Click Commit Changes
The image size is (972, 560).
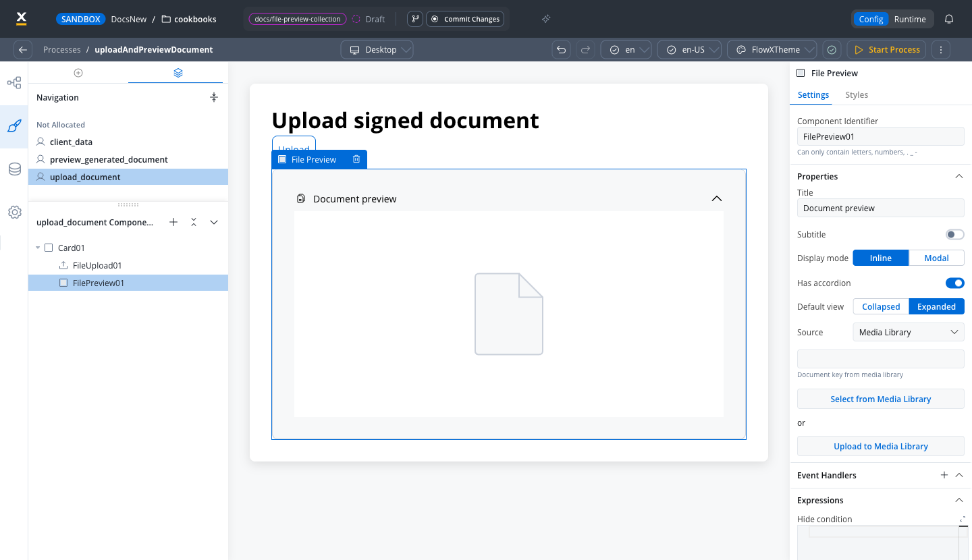465,19
